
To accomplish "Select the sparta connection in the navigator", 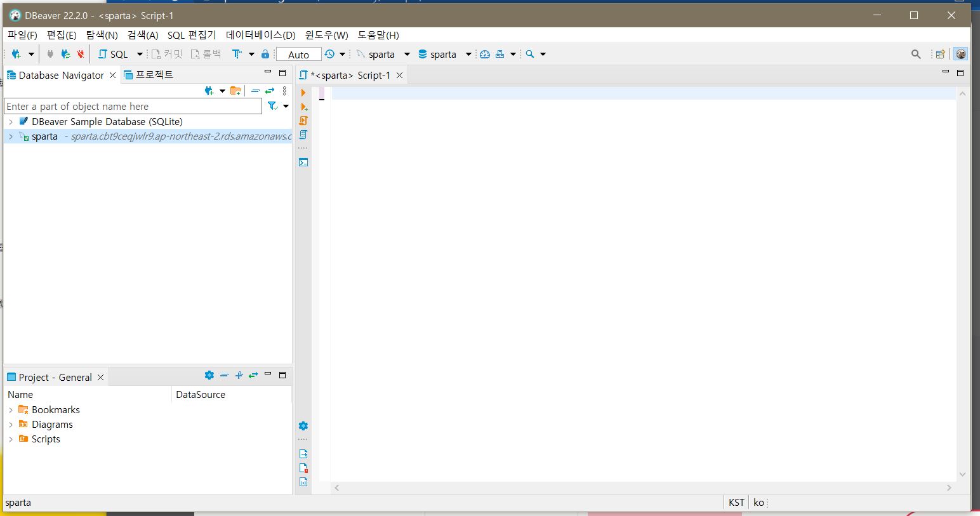I will pyautogui.click(x=148, y=136).
